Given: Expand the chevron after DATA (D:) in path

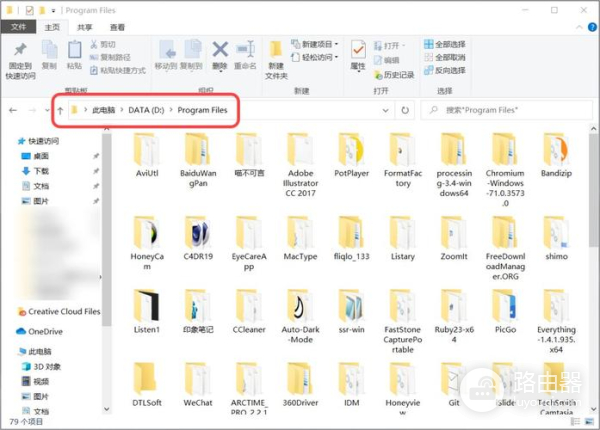Looking at the screenshot, I should (x=171, y=110).
